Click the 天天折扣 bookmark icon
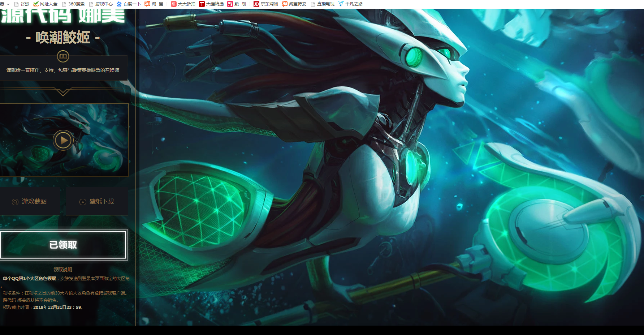Viewport: 644px width, 335px height. [x=174, y=4]
